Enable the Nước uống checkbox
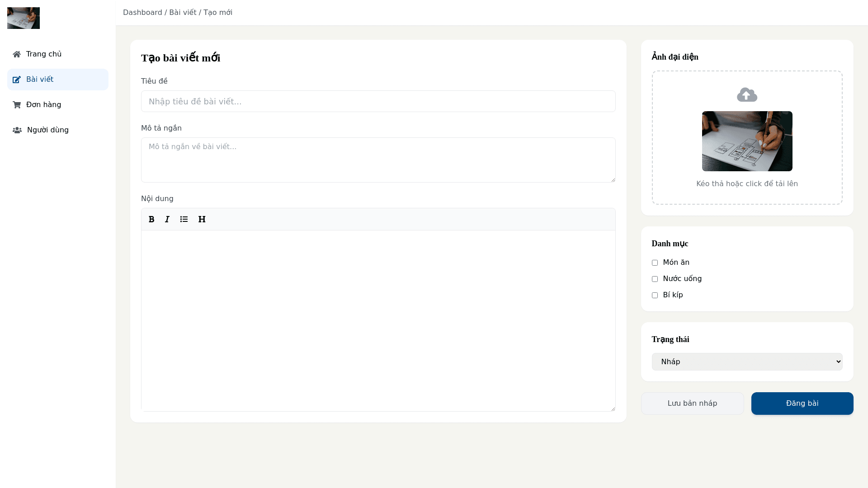 point(655,279)
